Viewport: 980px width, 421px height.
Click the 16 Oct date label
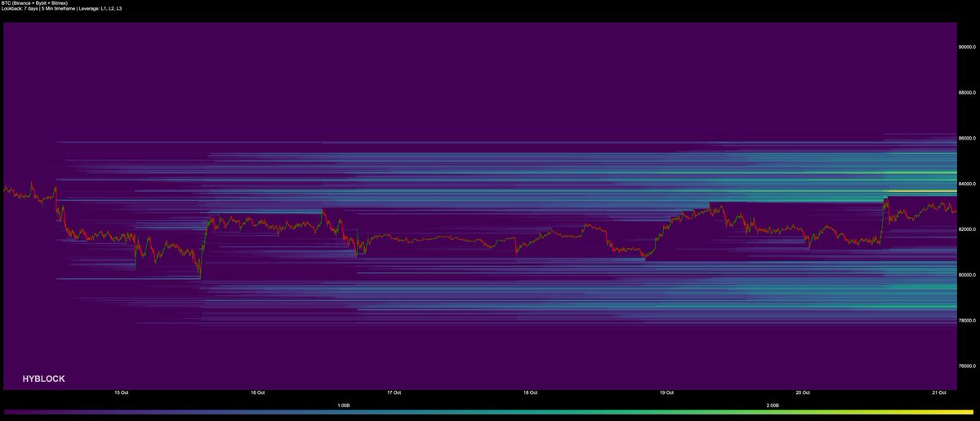coord(257,393)
